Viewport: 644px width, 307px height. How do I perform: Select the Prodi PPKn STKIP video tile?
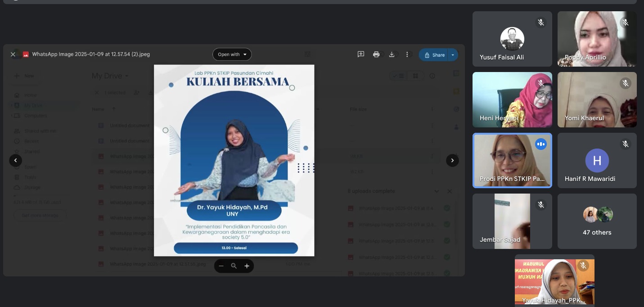click(512, 160)
